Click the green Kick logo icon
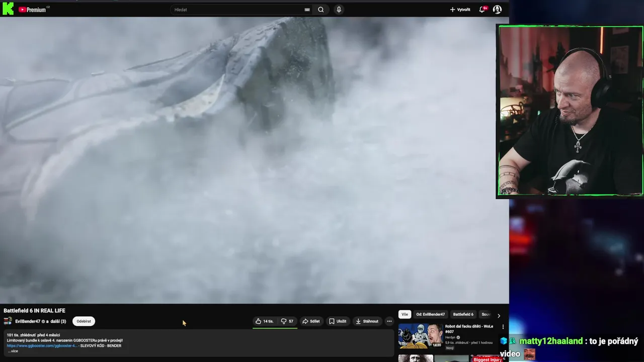Image resolution: width=644 pixels, height=362 pixels. pyautogui.click(x=8, y=9)
